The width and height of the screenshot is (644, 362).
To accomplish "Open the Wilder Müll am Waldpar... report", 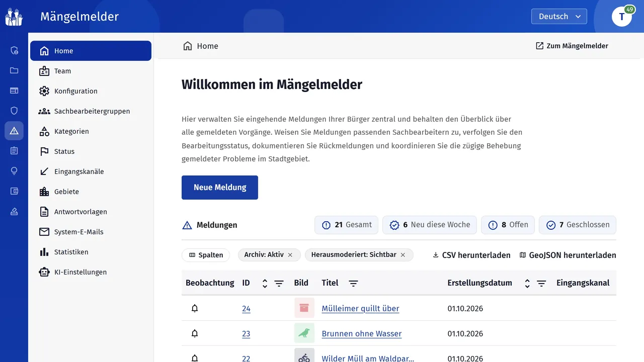I will pyautogui.click(x=368, y=358).
